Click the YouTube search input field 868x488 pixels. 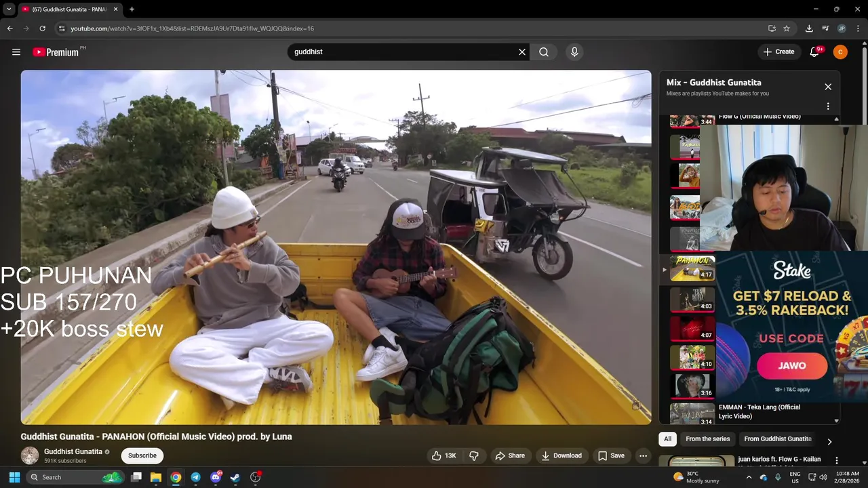tap(403, 52)
